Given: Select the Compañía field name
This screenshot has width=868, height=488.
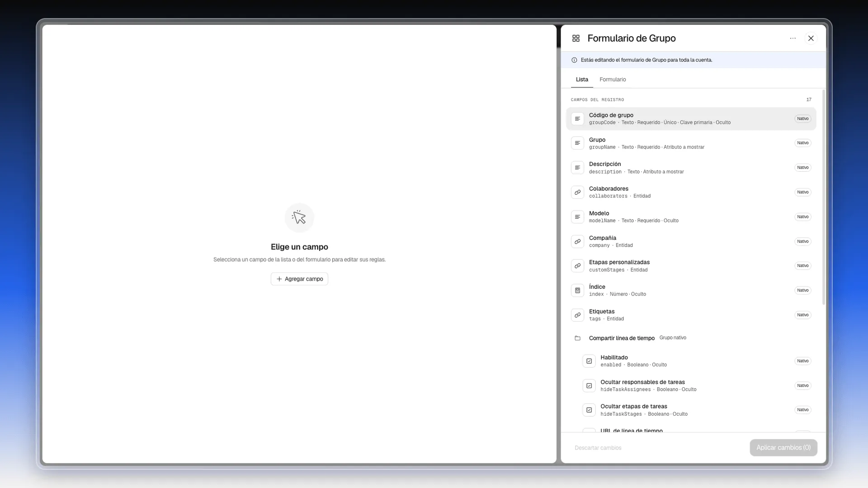Looking at the screenshot, I should 603,238.
